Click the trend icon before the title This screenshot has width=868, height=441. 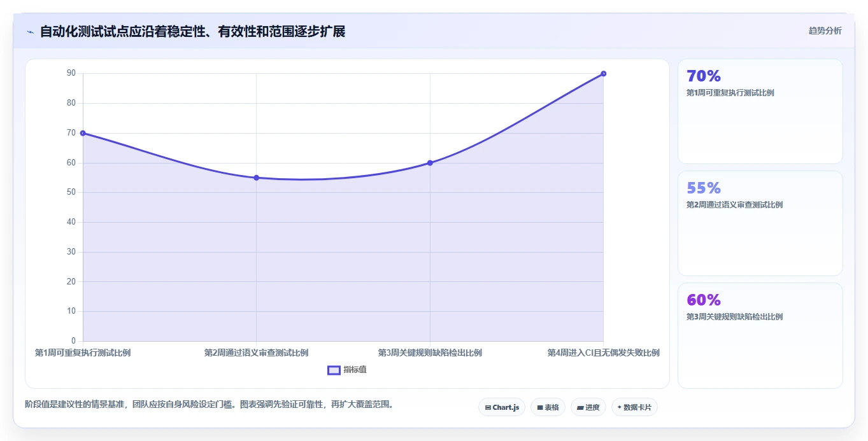[x=31, y=32]
